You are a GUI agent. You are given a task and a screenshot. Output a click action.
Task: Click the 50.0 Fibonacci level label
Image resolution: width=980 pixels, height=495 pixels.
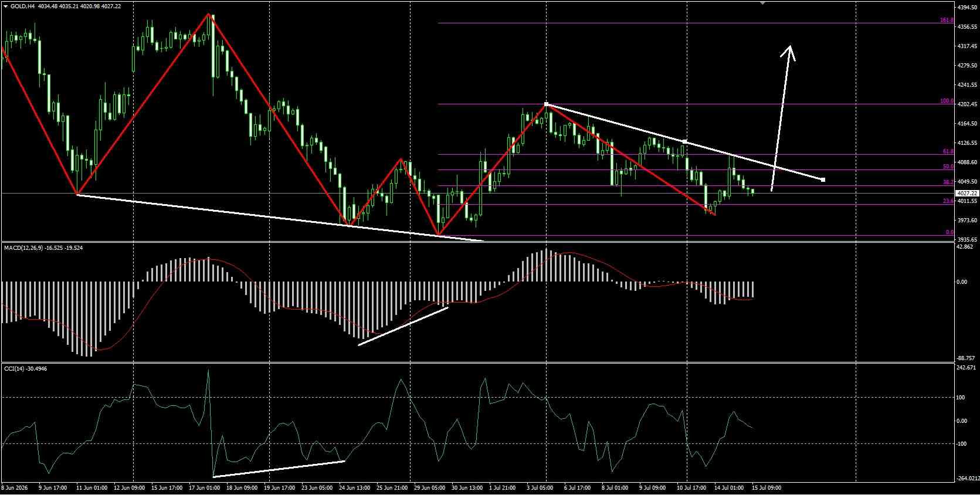click(948, 167)
